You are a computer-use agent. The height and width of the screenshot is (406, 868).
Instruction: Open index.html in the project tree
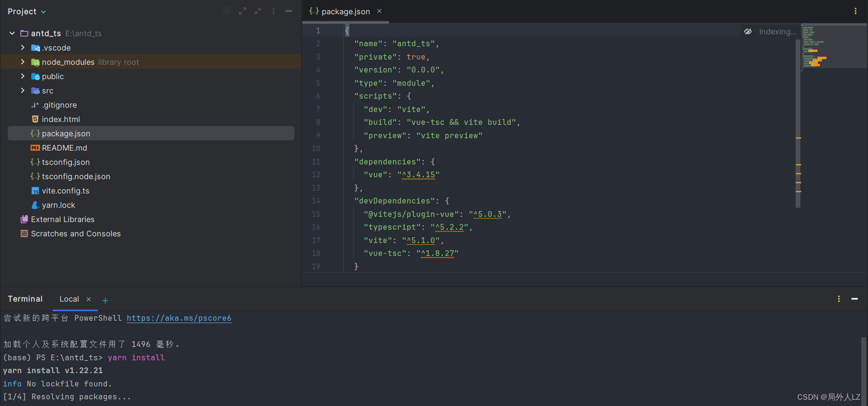pos(61,119)
